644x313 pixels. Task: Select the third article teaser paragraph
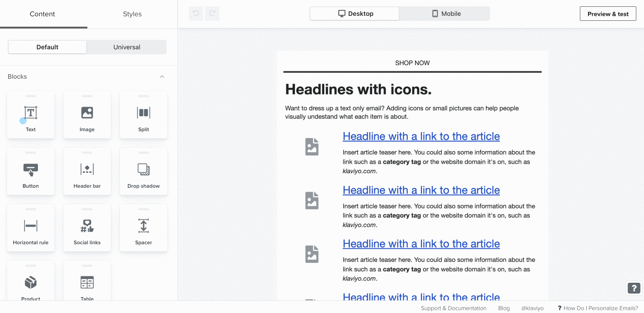439,269
